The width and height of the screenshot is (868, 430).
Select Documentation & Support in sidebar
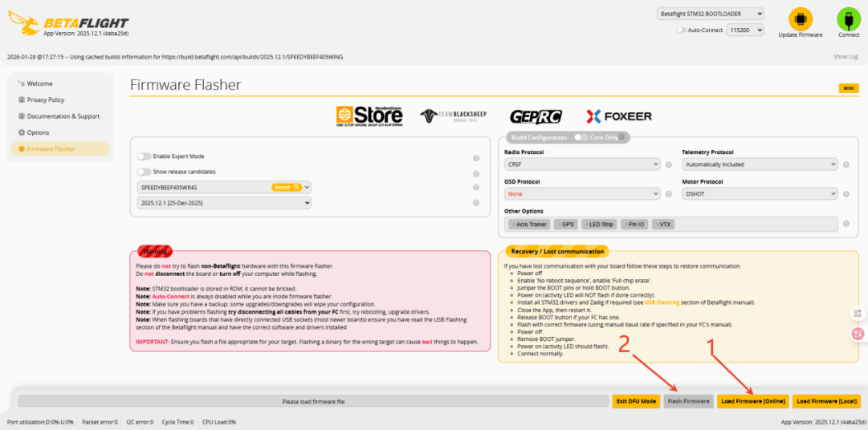63,116
